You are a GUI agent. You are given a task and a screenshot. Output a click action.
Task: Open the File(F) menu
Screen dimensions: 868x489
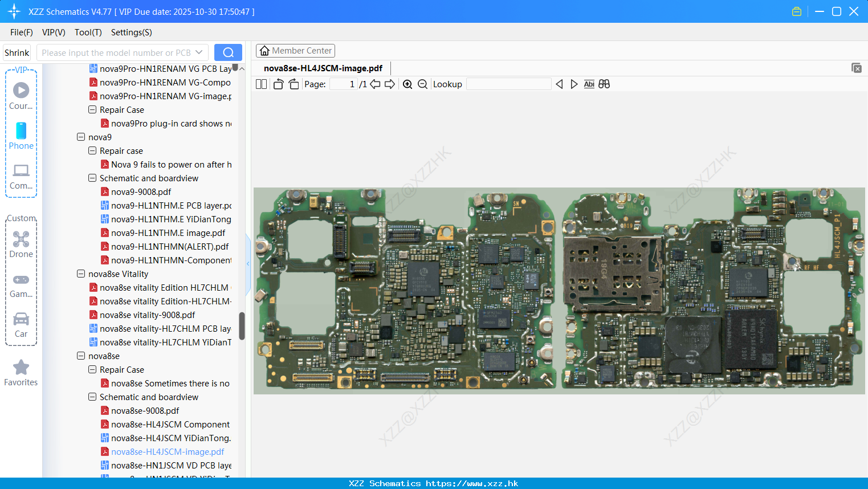click(22, 32)
